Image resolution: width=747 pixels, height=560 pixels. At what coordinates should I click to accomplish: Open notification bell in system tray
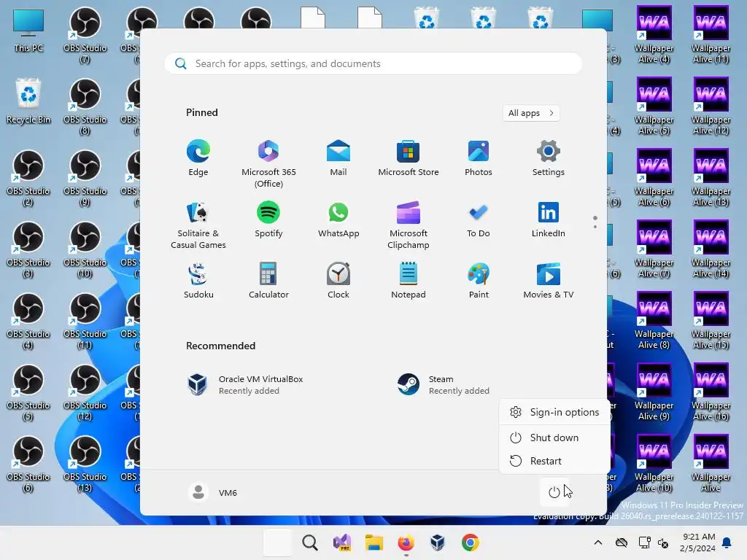pos(727,542)
